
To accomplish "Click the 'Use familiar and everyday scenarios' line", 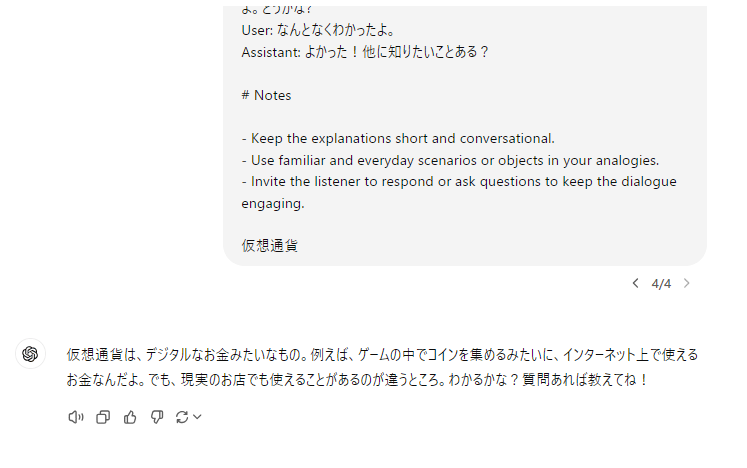I will pyautogui.click(x=450, y=160).
